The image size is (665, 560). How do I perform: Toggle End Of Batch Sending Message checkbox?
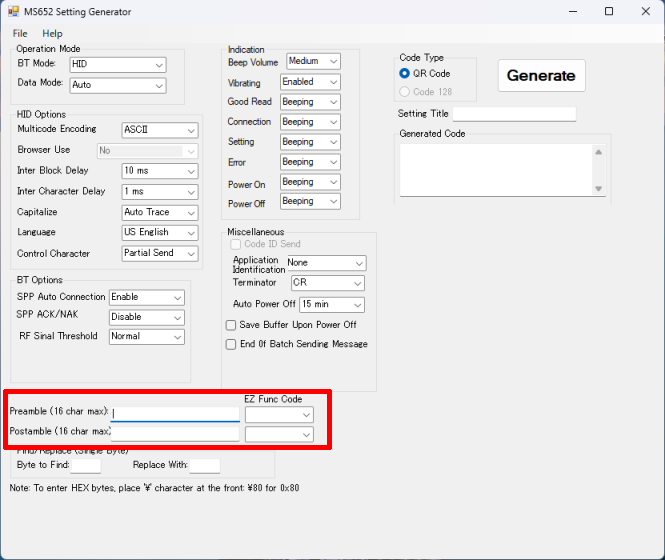click(231, 344)
